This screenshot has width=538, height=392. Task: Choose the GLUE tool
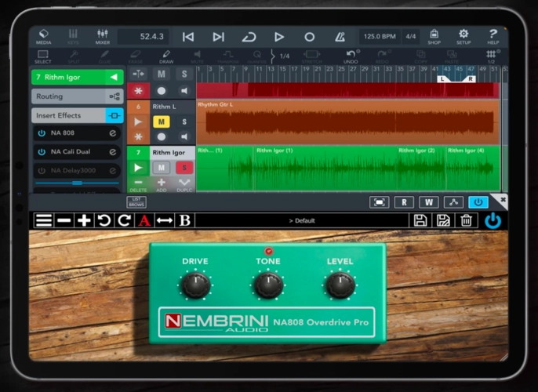104,56
